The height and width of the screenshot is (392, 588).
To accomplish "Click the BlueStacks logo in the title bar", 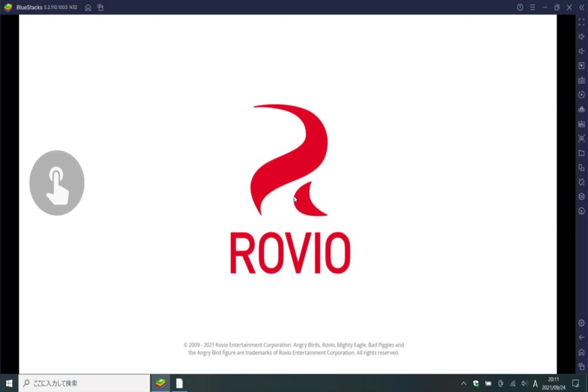I will point(8,7).
